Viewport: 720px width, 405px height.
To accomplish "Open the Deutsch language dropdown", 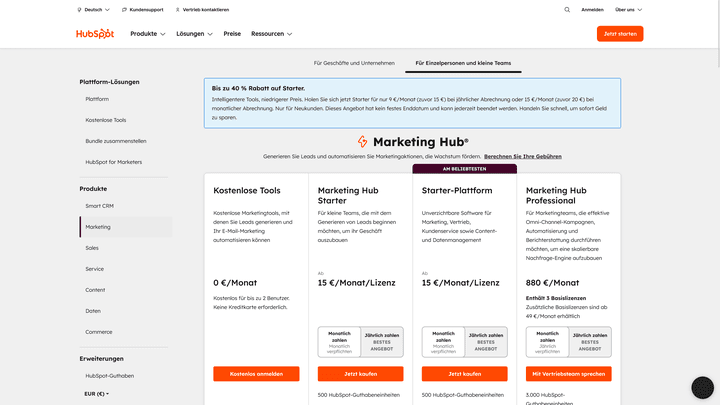I will [x=93, y=10].
